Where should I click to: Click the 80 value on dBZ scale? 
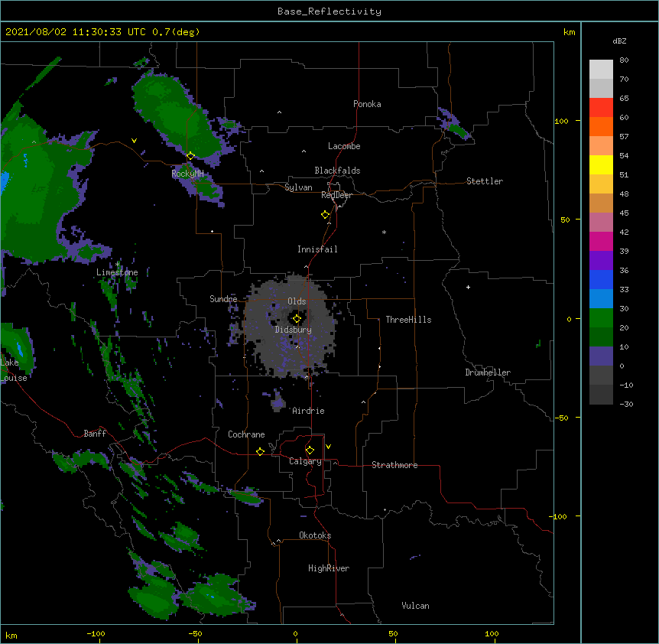click(624, 60)
